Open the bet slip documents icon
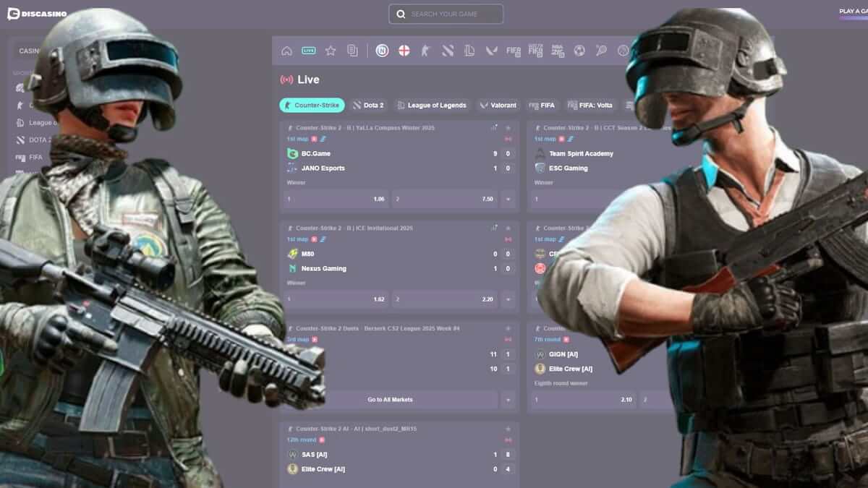Image resolution: width=868 pixels, height=488 pixels. (352, 51)
